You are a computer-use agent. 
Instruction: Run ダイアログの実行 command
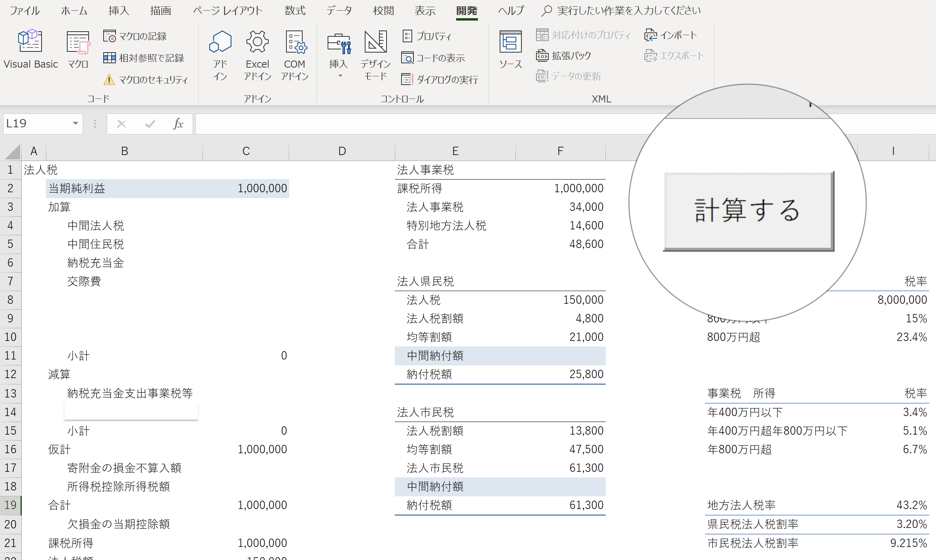[440, 80]
